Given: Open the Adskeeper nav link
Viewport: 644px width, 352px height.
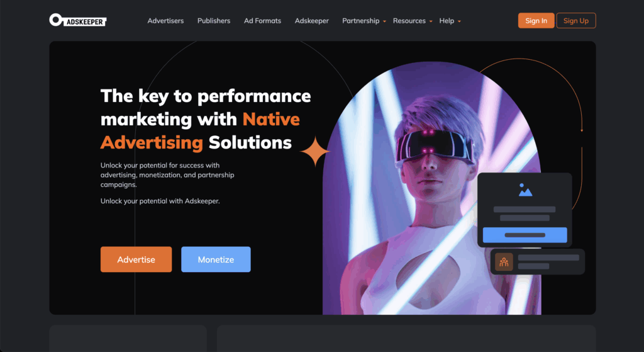Looking at the screenshot, I should click(312, 21).
